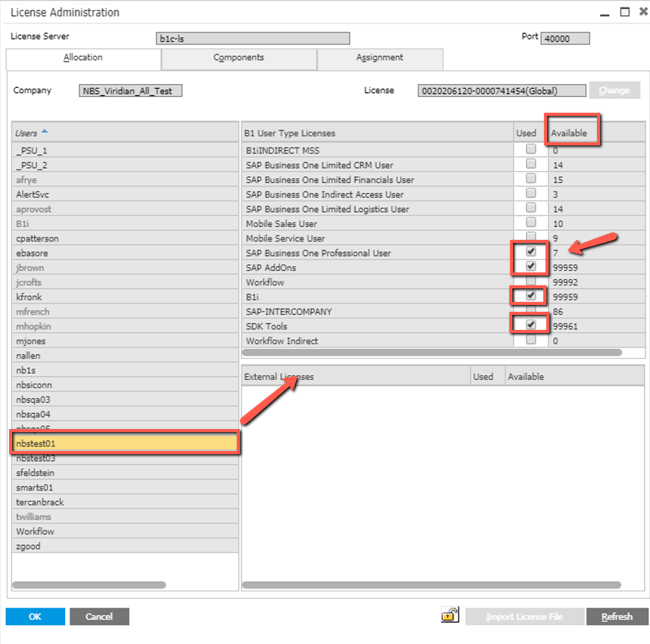Click the B1 User Type Licenses header
The height and width of the screenshot is (644, 650).
point(378,132)
